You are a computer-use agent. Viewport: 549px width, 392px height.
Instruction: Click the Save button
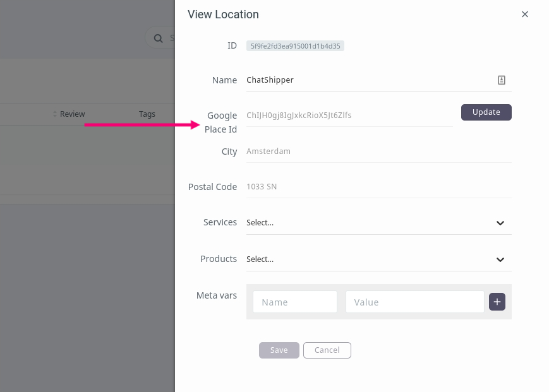click(279, 350)
